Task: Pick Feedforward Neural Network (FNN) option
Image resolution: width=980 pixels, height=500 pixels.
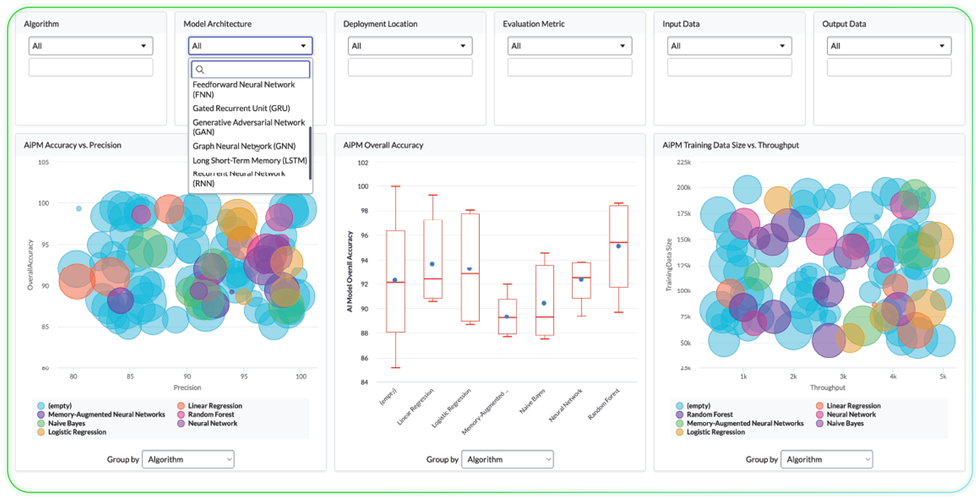Action: pyautogui.click(x=244, y=89)
